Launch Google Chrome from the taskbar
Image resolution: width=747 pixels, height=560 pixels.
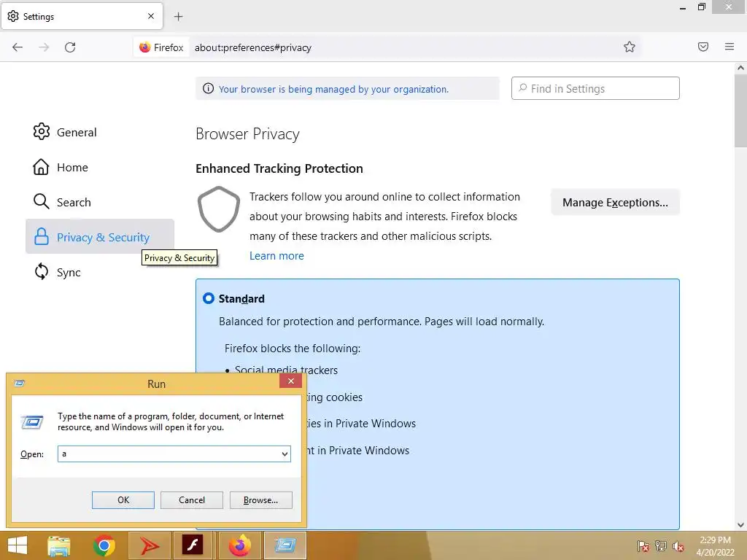click(x=104, y=545)
